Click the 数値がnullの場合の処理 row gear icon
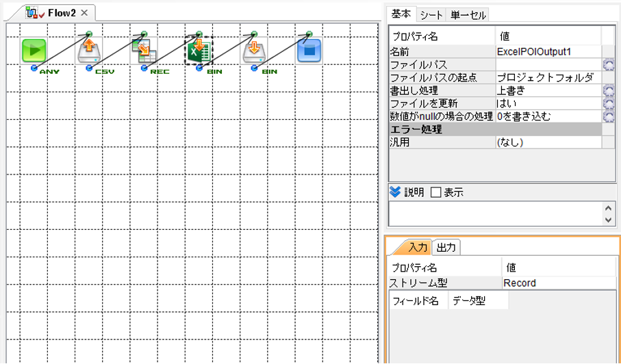The width and height of the screenshot is (621, 364). [608, 116]
